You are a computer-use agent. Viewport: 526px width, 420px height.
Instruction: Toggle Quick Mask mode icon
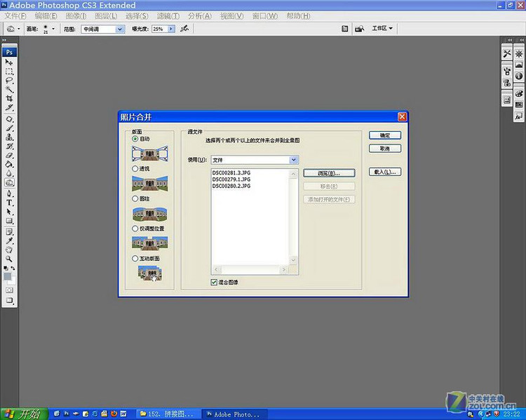pos(9,290)
